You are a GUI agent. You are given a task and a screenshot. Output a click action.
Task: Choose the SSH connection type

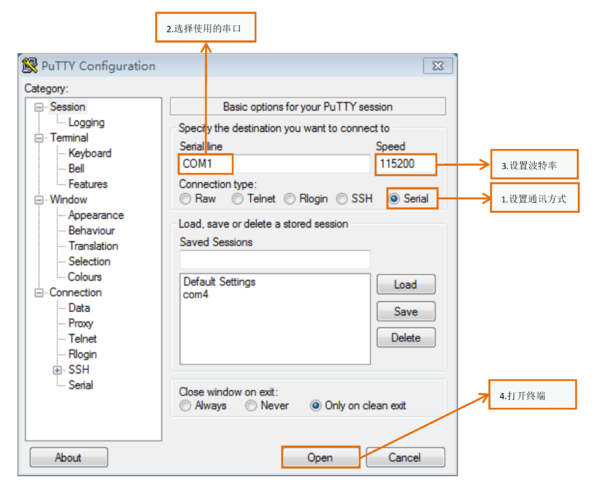(x=342, y=199)
